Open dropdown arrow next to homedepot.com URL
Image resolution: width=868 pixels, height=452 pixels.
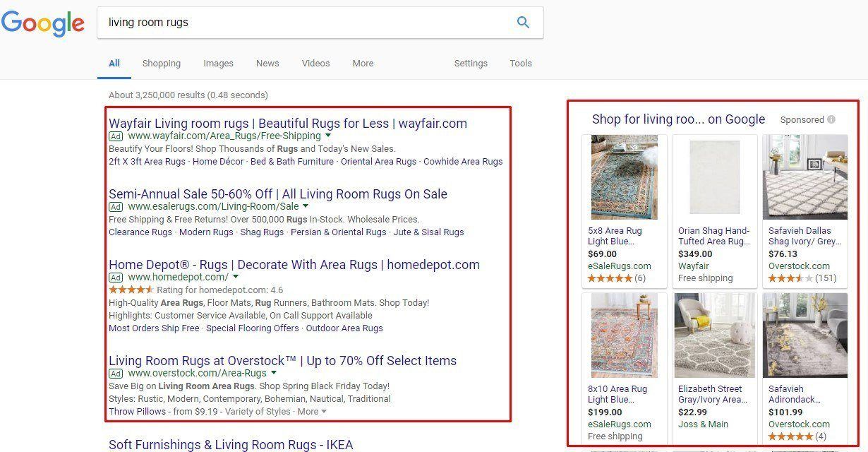pos(236,277)
